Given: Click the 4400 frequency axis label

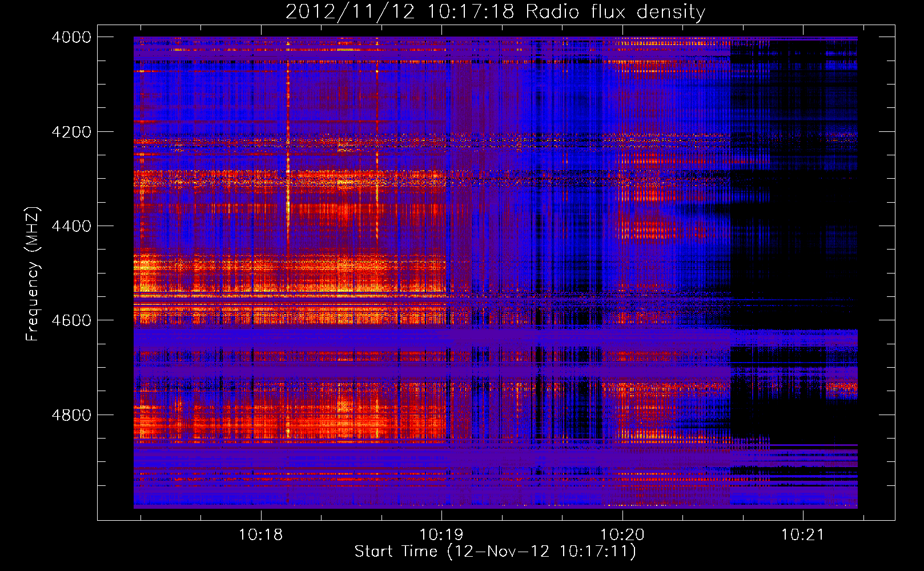Looking at the screenshot, I should coord(71,226).
